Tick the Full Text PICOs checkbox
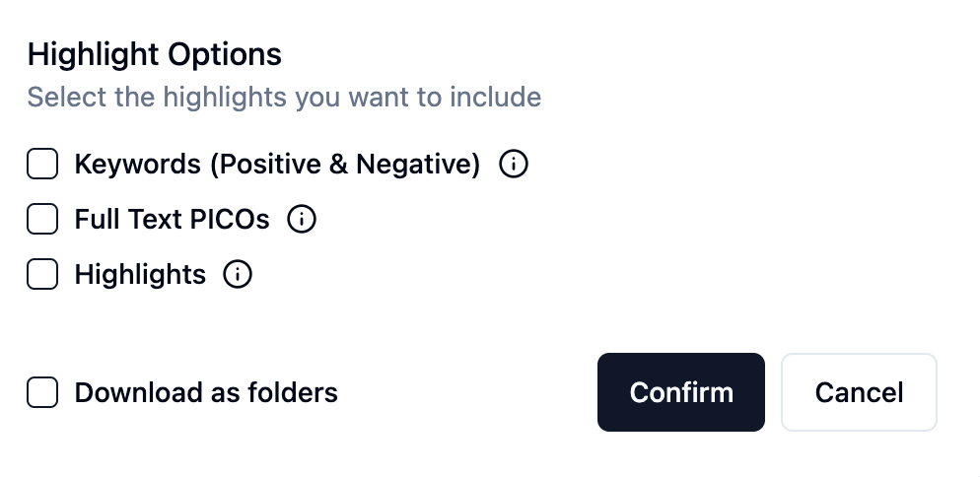The height and width of the screenshot is (477, 980). (x=42, y=220)
